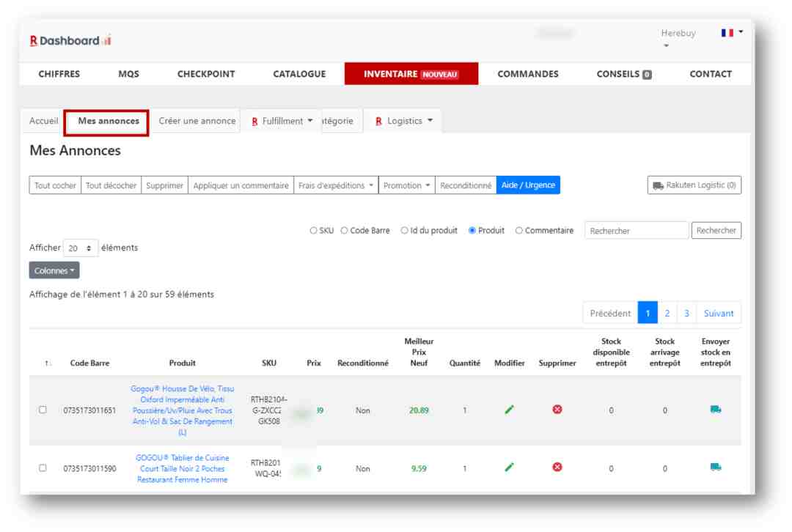The image size is (792, 532).
Task: Tick the checkbox for barcode 0735173011651
Action: 43,410
